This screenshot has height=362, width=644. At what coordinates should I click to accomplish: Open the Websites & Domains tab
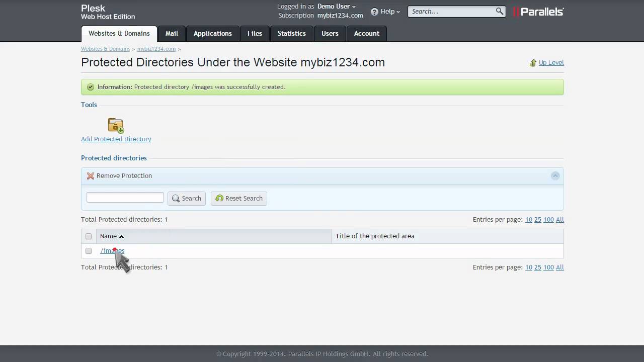(119, 34)
